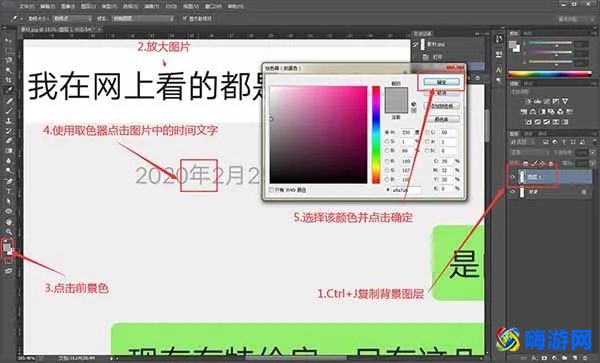
Task: Select the Move tool
Action: tap(8, 40)
